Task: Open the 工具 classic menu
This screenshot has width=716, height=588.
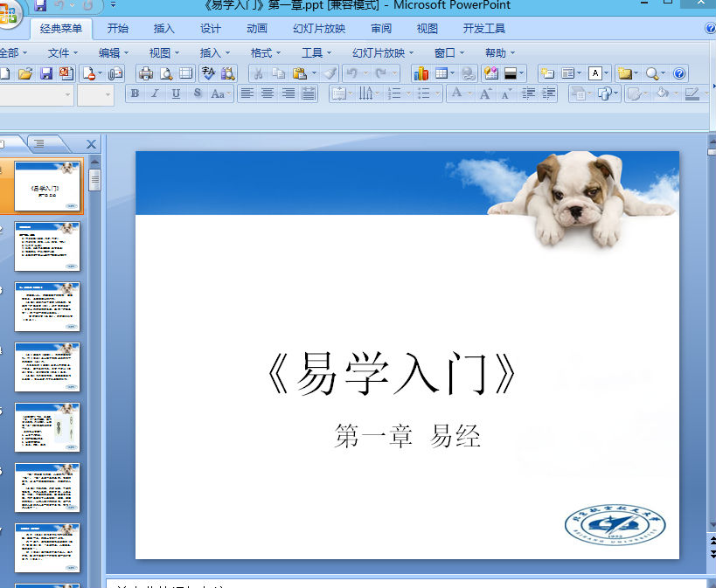Action: [x=316, y=53]
